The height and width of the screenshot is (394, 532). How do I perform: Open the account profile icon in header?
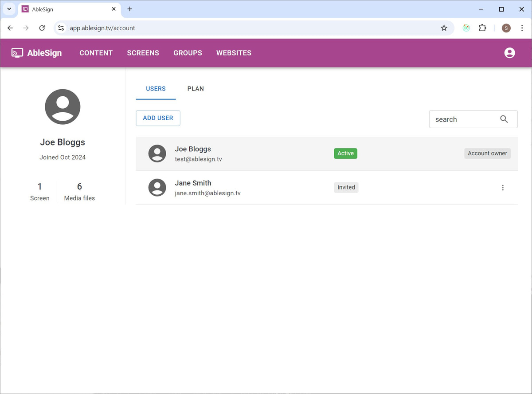coord(509,53)
